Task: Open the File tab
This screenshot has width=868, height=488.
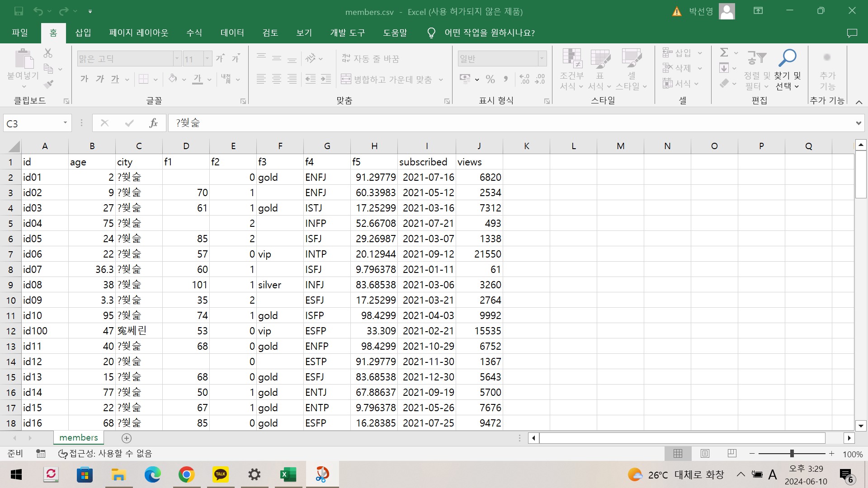Action: [20, 33]
